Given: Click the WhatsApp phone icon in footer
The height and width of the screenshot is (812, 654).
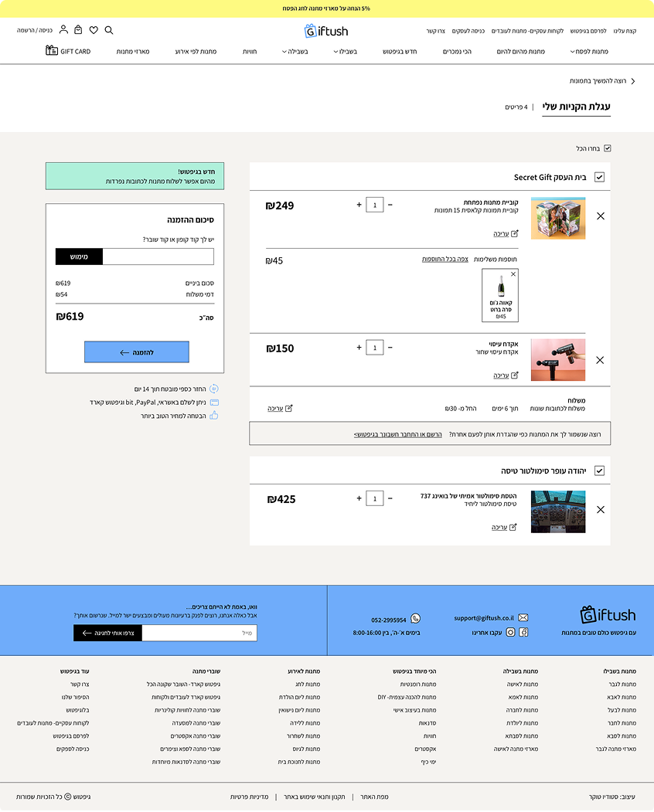Looking at the screenshot, I should 416,619.
